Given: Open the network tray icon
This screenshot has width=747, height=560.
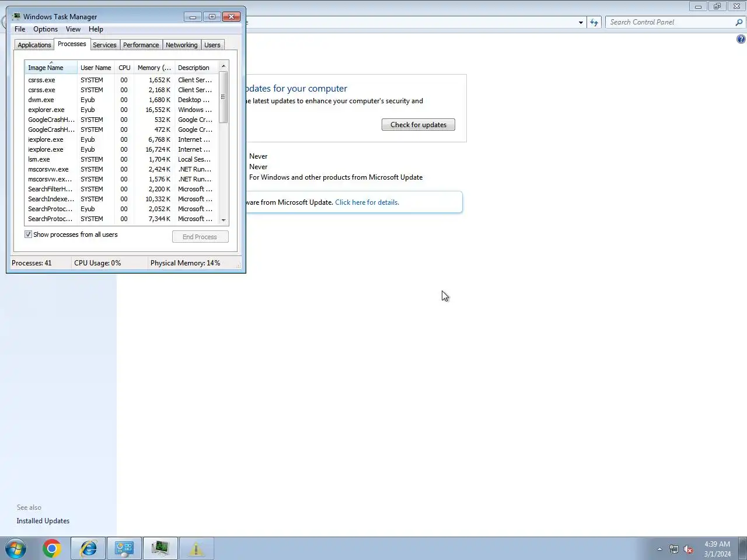Looking at the screenshot, I should click(673, 549).
